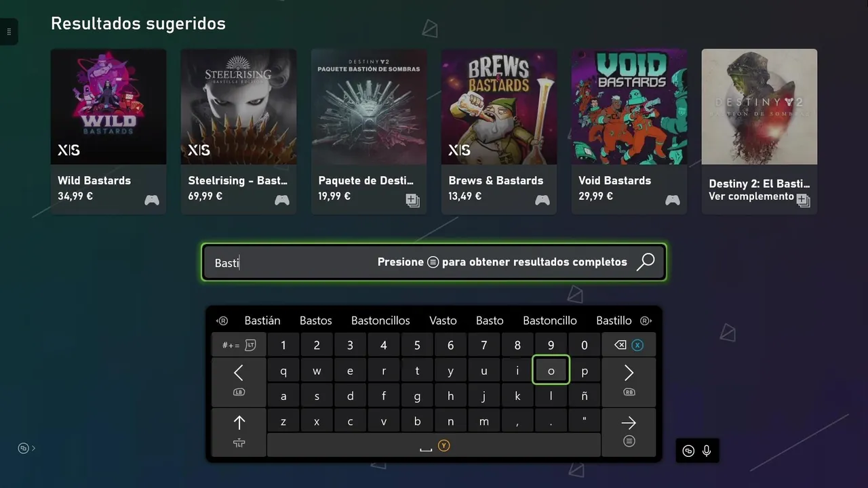The height and width of the screenshot is (488, 868).
Task: Tap the letter s key
Action: (317, 396)
